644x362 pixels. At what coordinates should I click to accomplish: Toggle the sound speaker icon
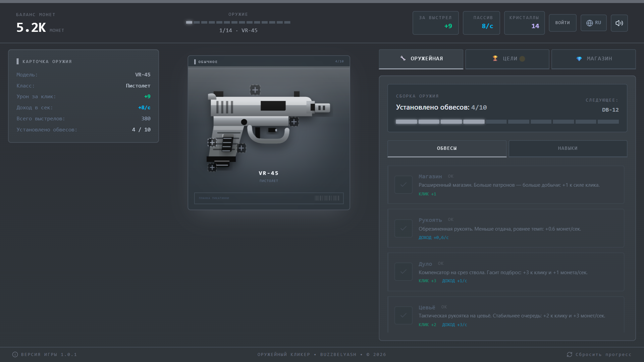619,23
